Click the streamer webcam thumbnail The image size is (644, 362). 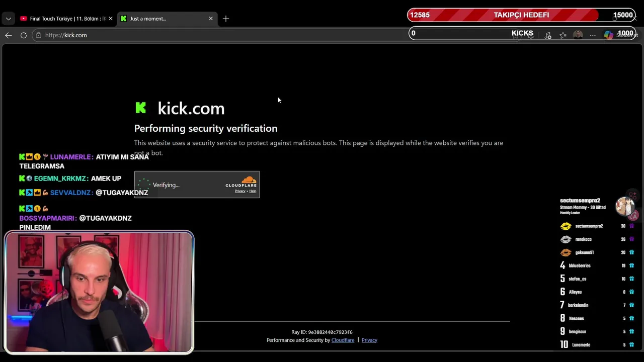pyautogui.click(x=99, y=292)
